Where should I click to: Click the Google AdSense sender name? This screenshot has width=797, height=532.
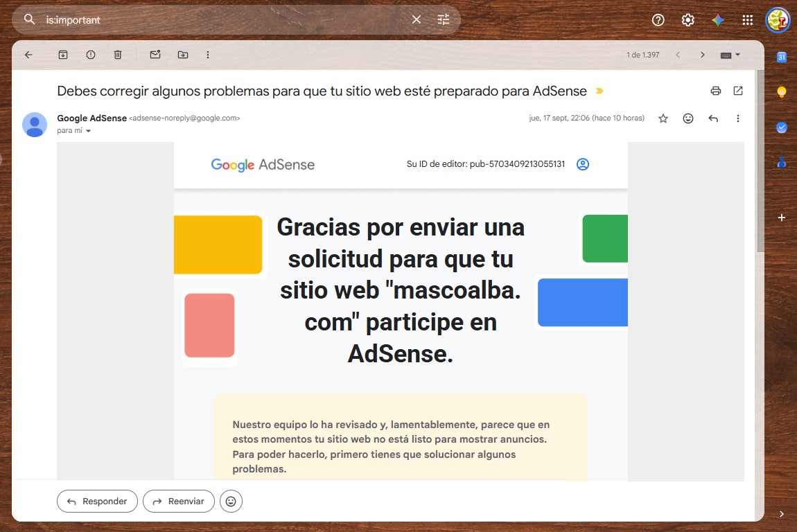(x=92, y=118)
